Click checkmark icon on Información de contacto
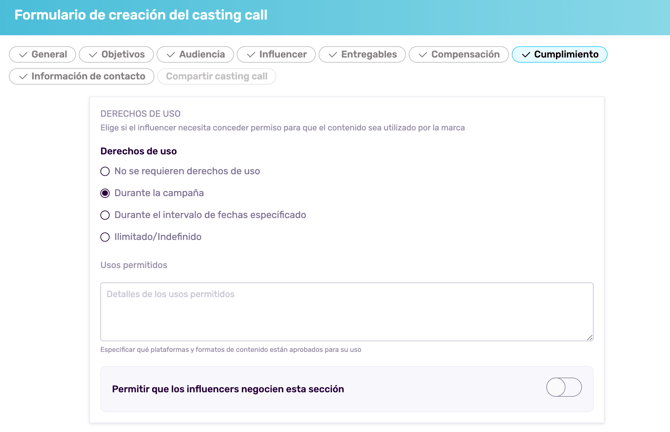670x432 pixels. [x=23, y=77]
